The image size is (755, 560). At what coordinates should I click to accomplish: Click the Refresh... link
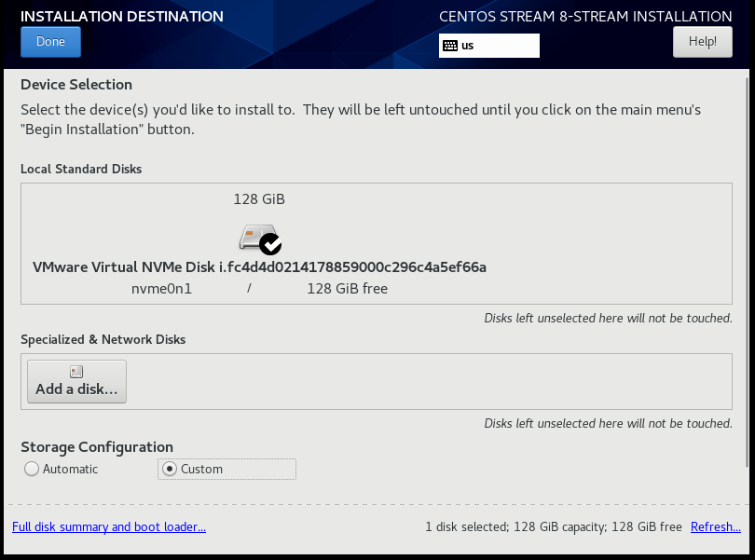tap(716, 526)
